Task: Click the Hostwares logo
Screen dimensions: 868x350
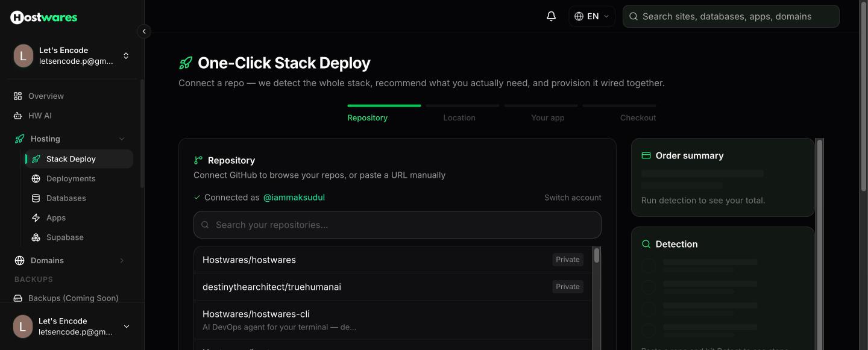Action: 43,17
